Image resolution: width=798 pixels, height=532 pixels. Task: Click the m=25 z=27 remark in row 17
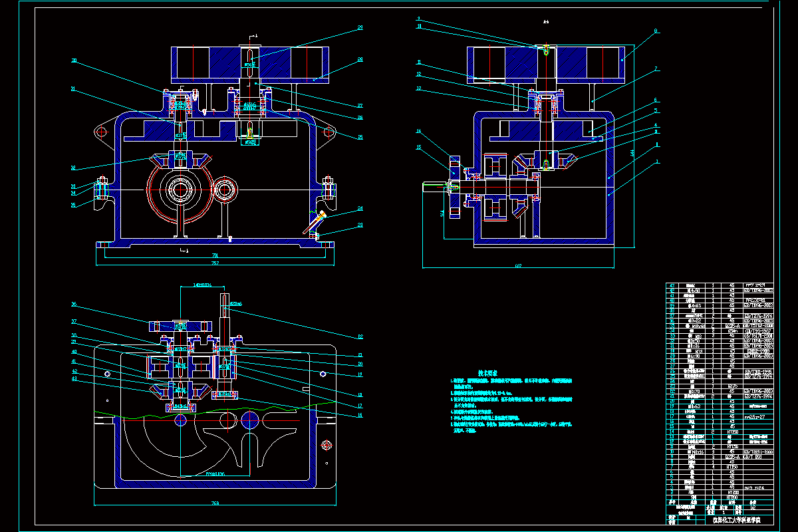coord(755,417)
